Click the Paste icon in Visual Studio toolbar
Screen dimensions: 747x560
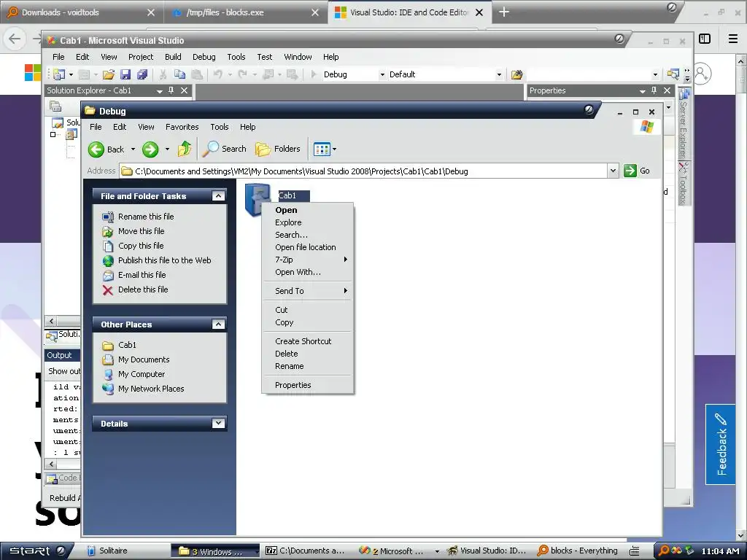[x=196, y=74]
